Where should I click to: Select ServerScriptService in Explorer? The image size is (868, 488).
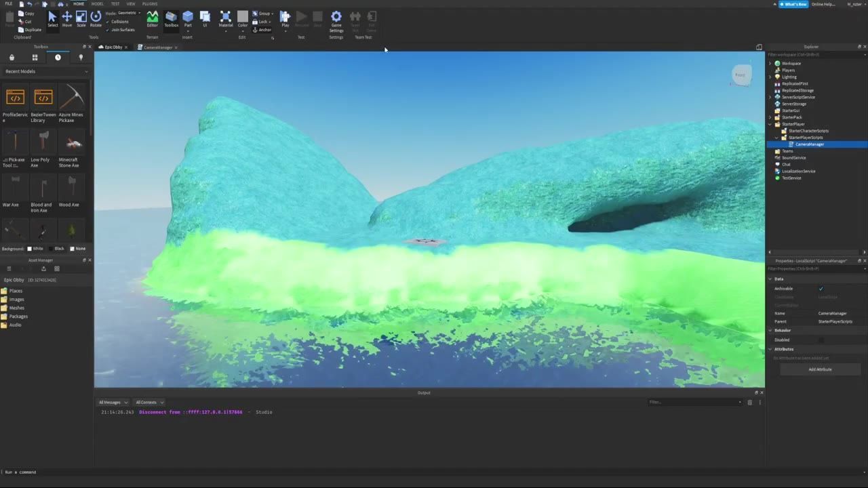tap(798, 97)
